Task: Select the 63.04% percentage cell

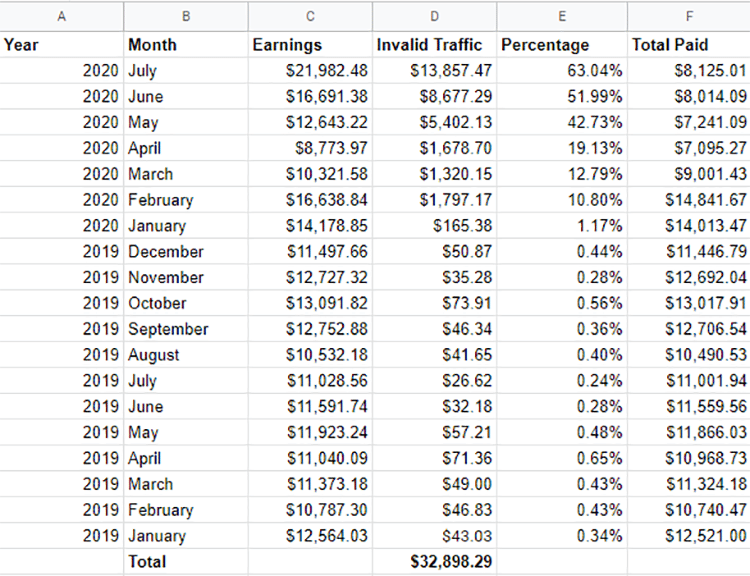Action: click(562, 71)
